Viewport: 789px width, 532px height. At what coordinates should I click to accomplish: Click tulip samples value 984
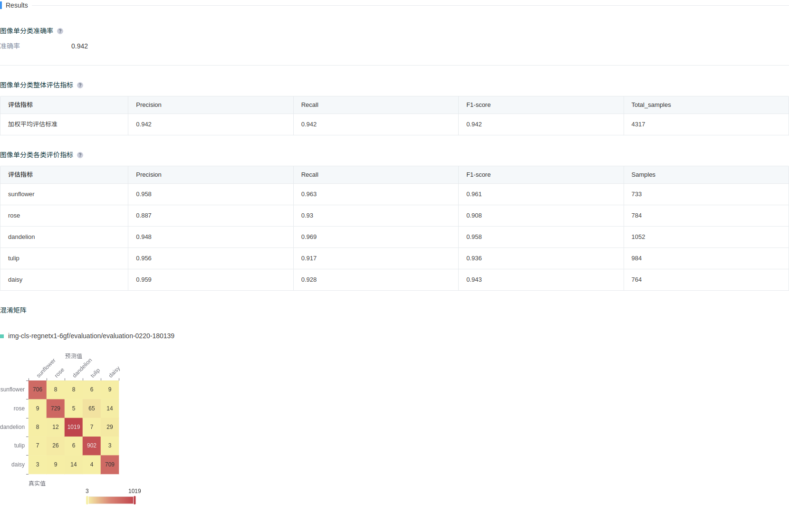636,258
